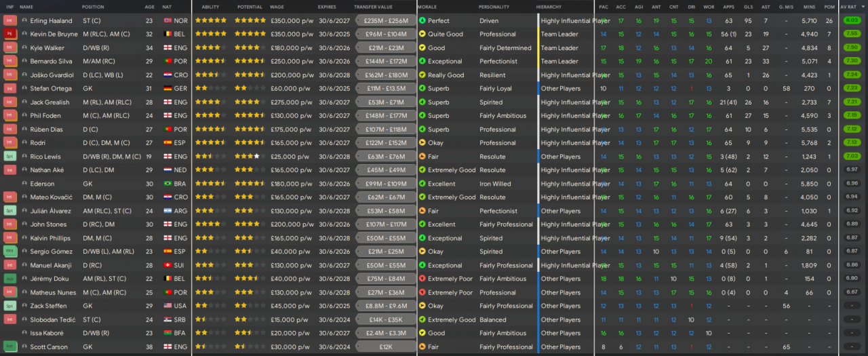Screen dimensions: 868x356
Task: Click the Okay morale icon for Rodri
Action: [x=422, y=142]
